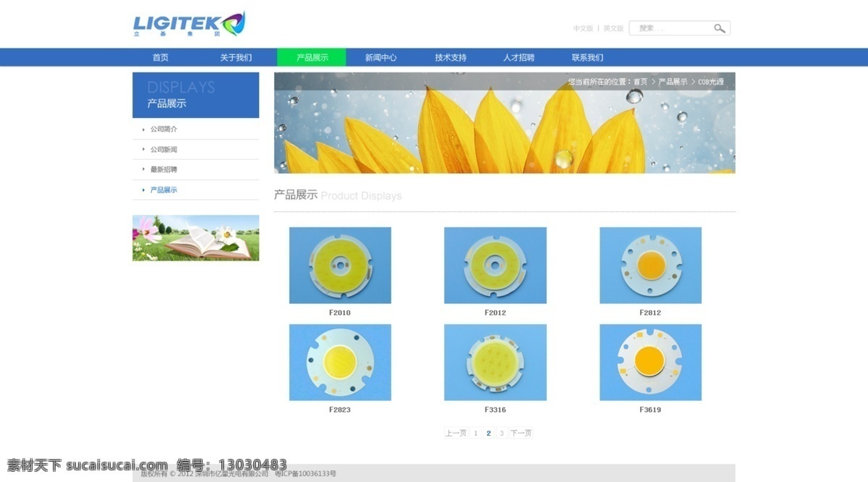Click the open book sidebar banner image
The height and width of the screenshot is (482, 868).
click(195, 238)
